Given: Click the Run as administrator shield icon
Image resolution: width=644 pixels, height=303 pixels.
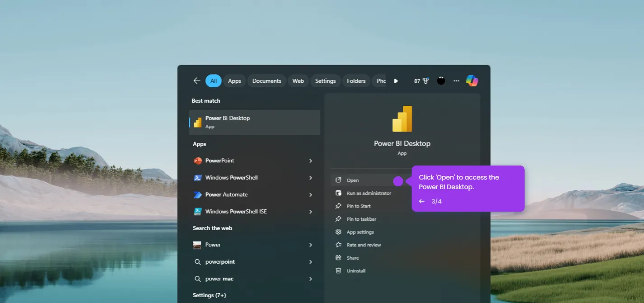Looking at the screenshot, I should click(338, 193).
